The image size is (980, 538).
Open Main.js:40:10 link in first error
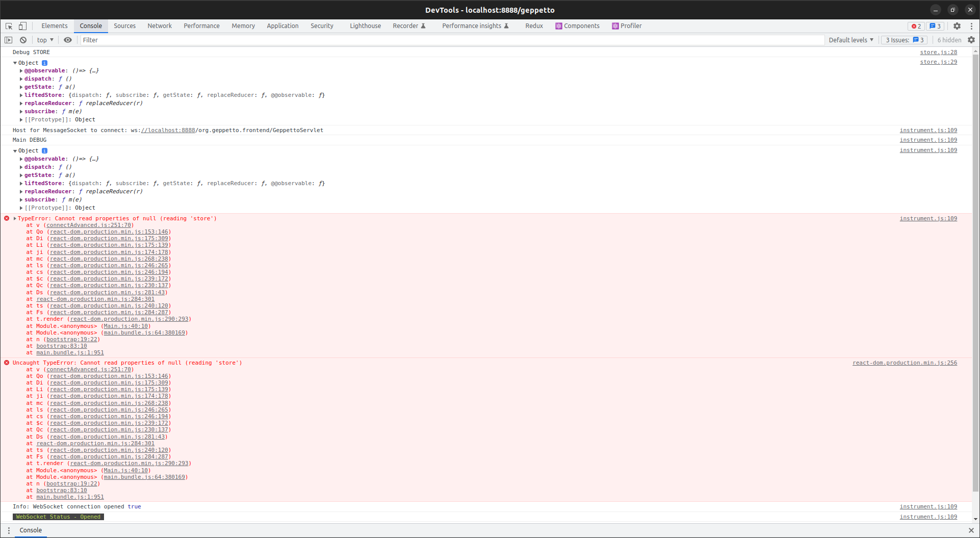pyautogui.click(x=126, y=326)
